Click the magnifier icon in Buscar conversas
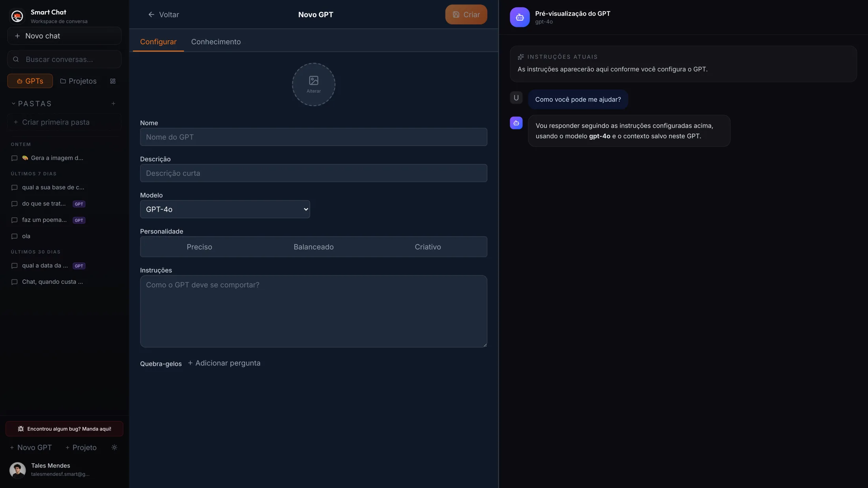Viewport: 868px width, 488px height. [16, 59]
